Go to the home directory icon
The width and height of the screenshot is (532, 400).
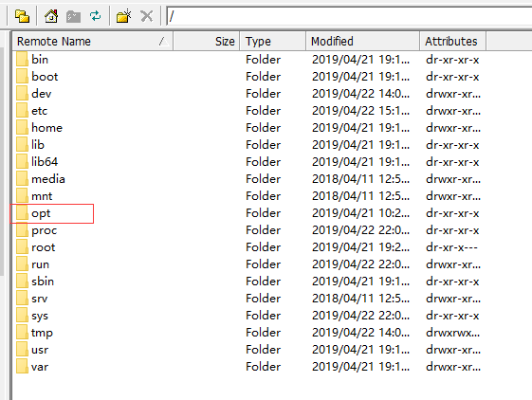[x=51, y=16]
